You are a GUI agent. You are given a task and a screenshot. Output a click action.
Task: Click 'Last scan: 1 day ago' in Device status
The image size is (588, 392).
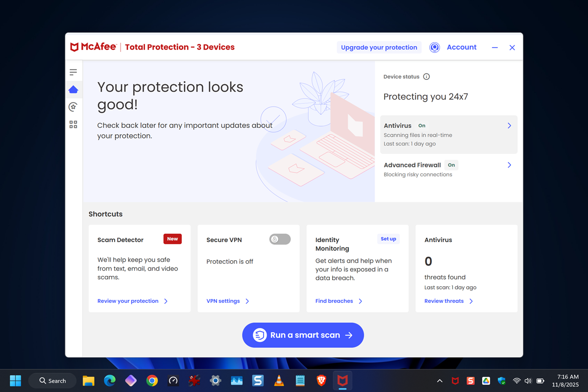click(x=410, y=144)
